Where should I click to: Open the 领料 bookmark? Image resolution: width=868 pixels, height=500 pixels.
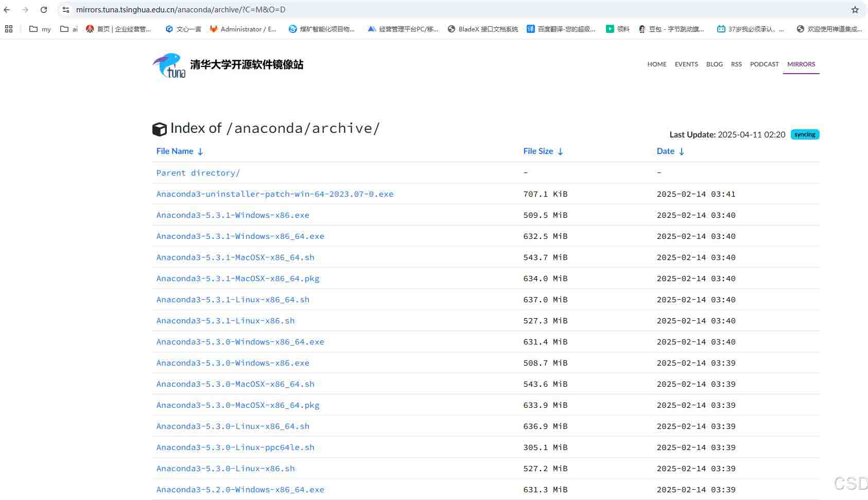tap(618, 29)
